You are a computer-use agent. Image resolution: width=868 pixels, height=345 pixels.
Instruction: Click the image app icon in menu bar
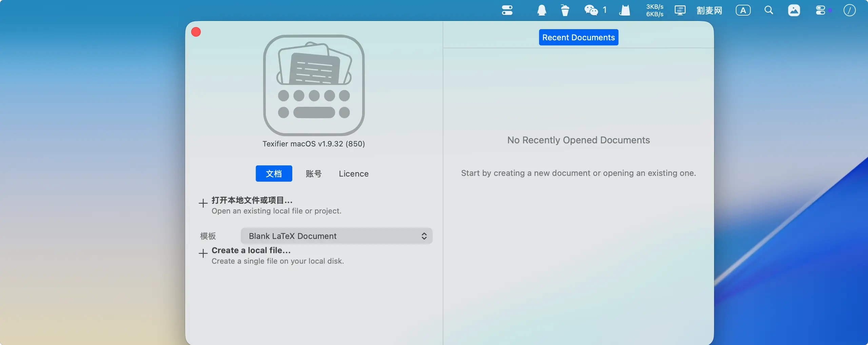pos(794,11)
